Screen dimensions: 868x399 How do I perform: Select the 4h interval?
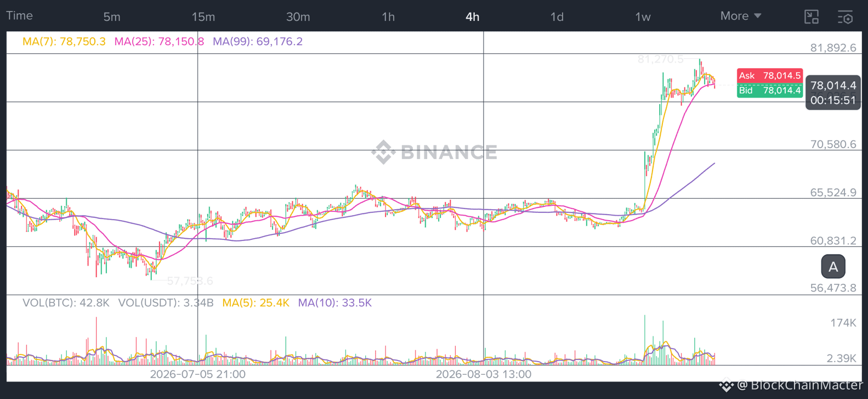tap(473, 17)
